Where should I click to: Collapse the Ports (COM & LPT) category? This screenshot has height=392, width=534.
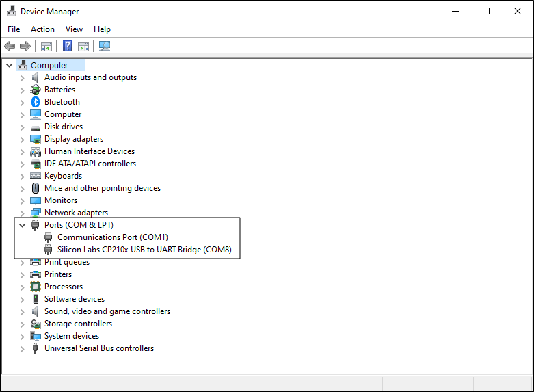[x=23, y=225]
